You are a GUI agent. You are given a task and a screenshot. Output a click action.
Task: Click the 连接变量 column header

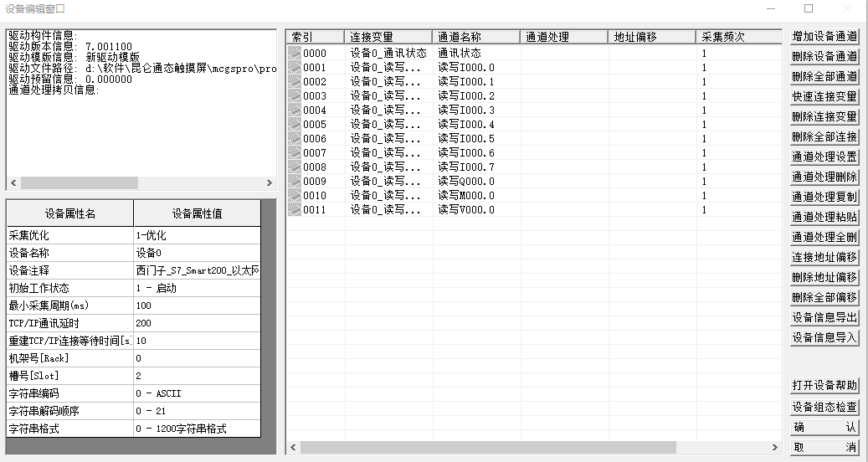point(388,37)
